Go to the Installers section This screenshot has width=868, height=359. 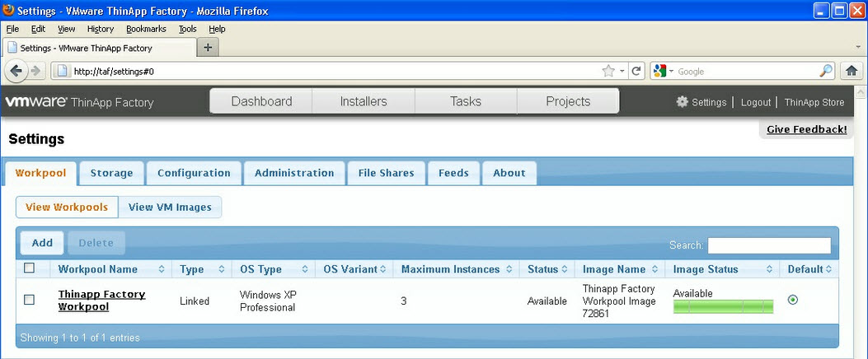tap(364, 101)
